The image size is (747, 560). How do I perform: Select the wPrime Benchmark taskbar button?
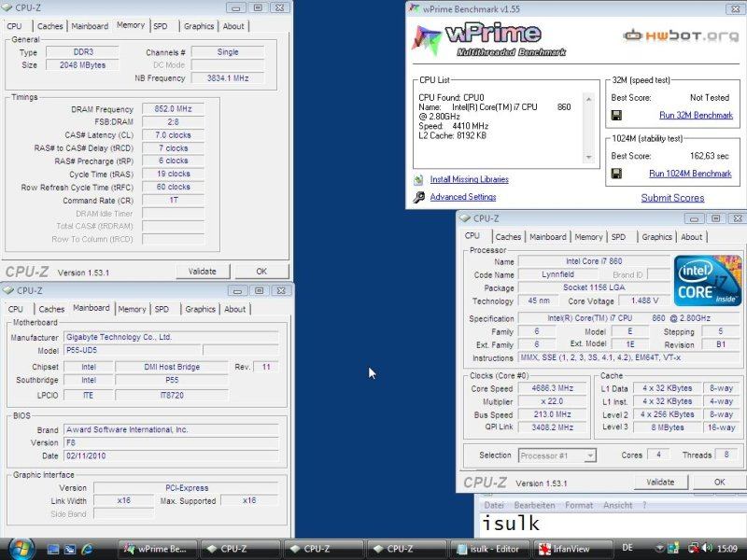pyautogui.click(x=156, y=549)
